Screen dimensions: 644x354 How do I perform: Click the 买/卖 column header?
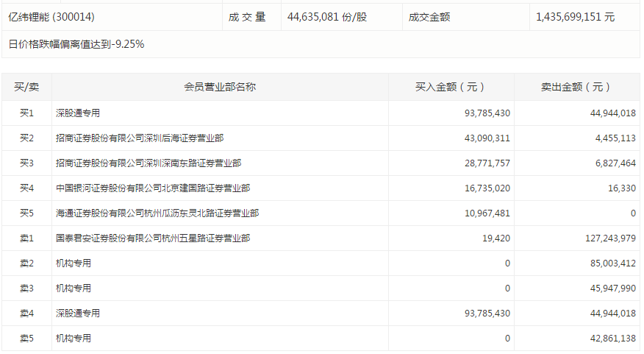click(26, 87)
